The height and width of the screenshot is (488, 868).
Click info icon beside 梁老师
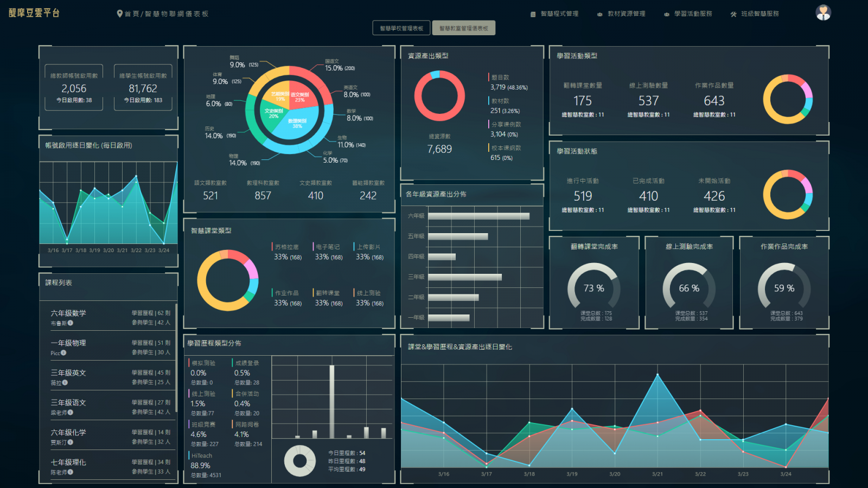point(71,413)
